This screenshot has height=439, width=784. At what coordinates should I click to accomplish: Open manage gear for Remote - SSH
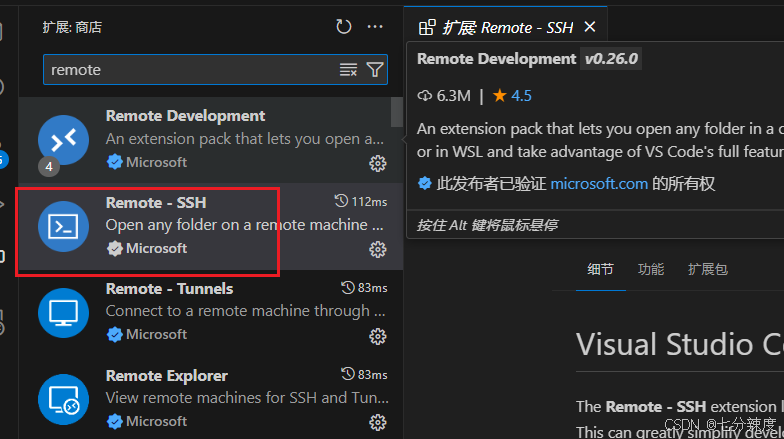tap(378, 250)
